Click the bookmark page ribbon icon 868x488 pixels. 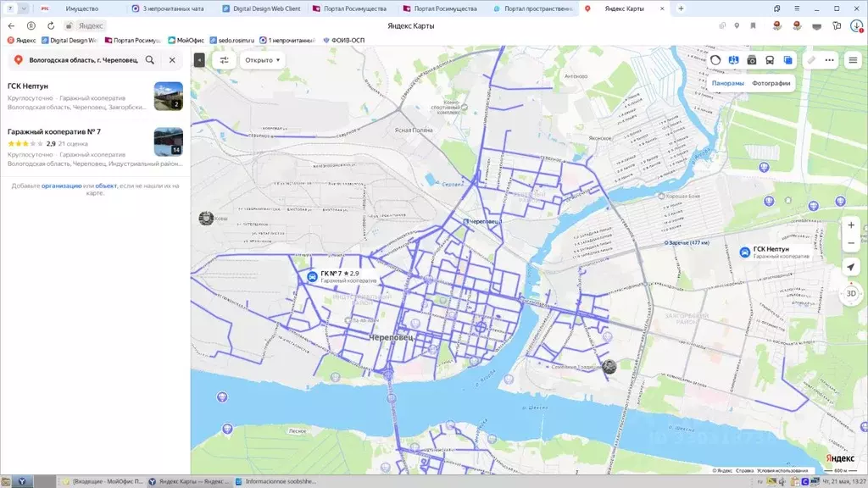(x=753, y=25)
